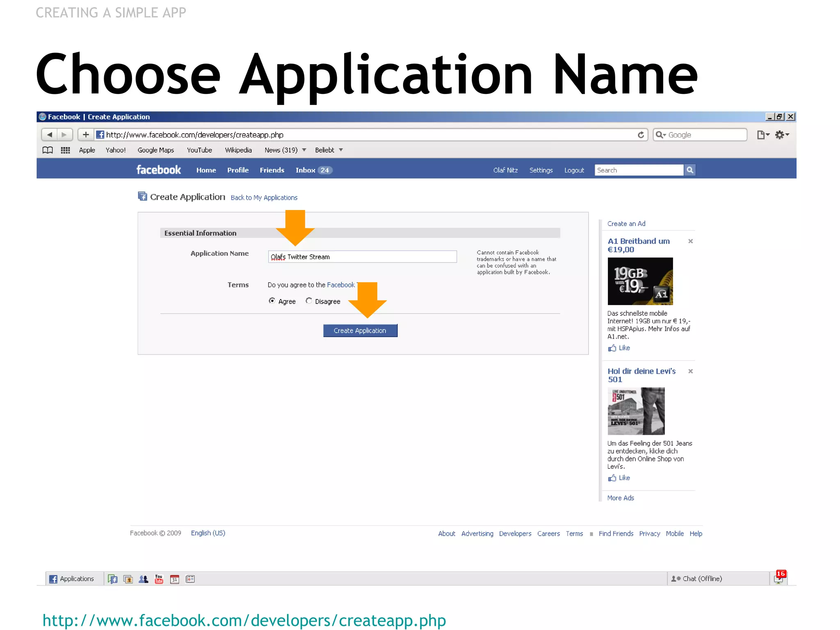Add bookmark with the plus button

tap(86, 135)
